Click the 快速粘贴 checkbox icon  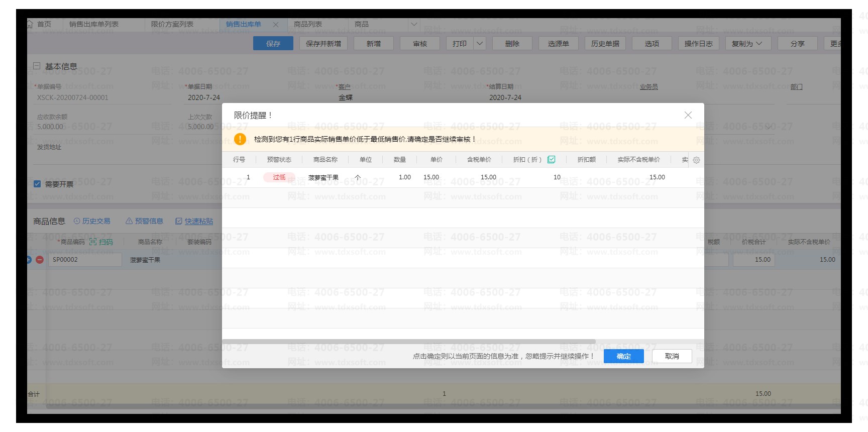[179, 221]
